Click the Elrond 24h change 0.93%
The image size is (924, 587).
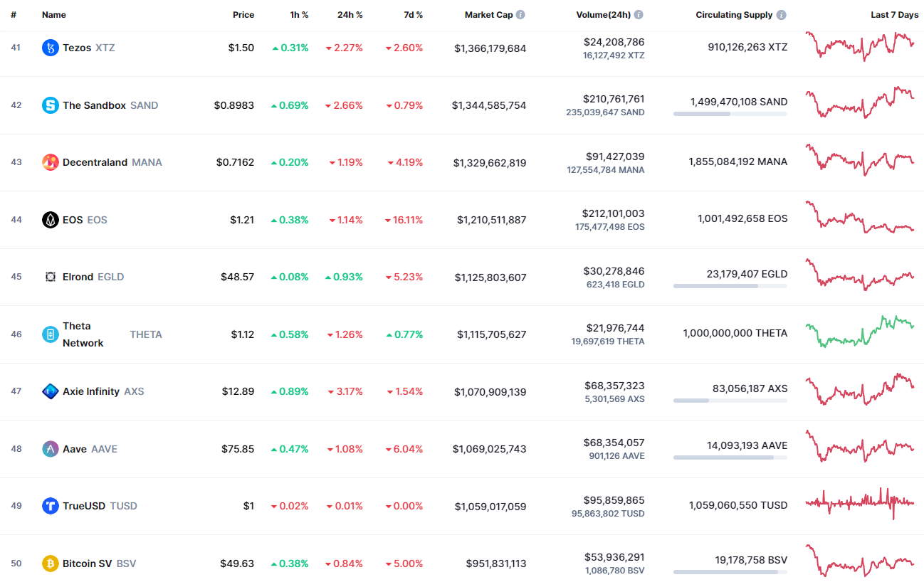(x=344, y=277)
